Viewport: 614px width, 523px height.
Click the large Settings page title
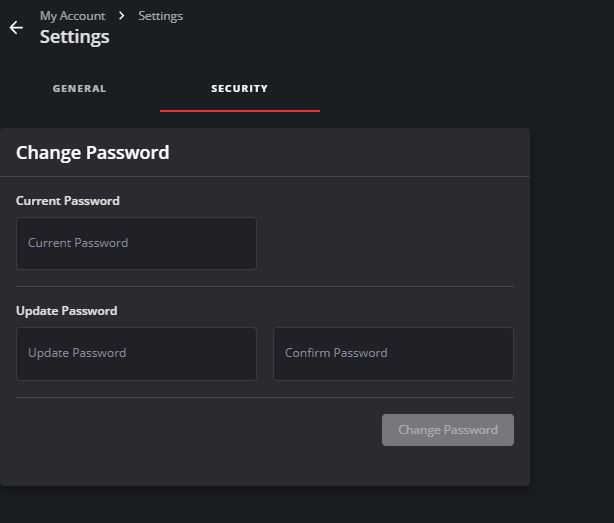pos(75,37)
